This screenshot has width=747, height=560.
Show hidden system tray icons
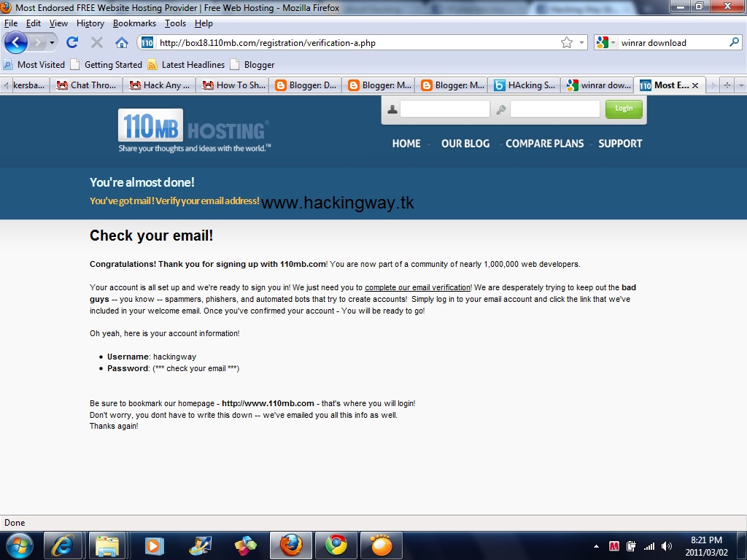point(596,546)
